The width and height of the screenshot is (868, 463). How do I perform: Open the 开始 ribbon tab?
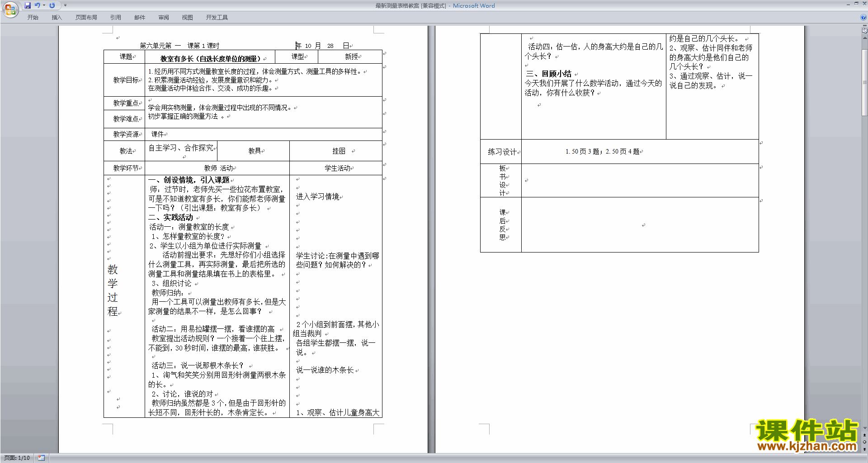(x=33, y=18)
